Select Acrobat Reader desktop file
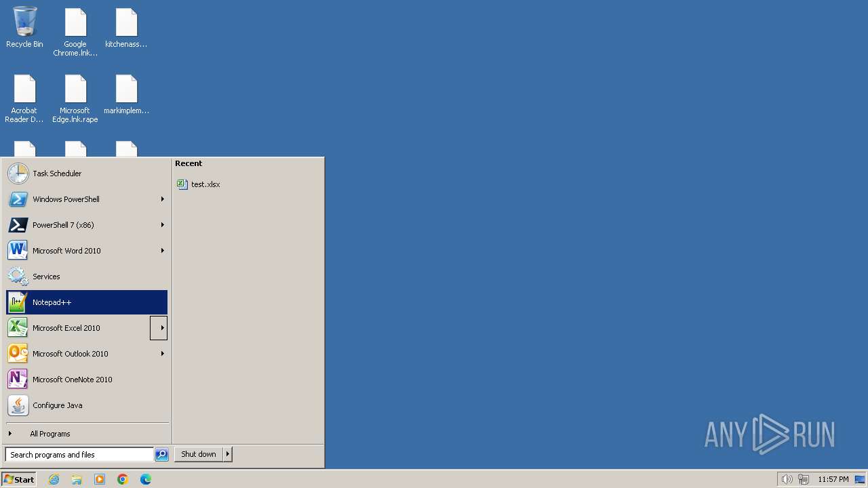 pos(24,98)
